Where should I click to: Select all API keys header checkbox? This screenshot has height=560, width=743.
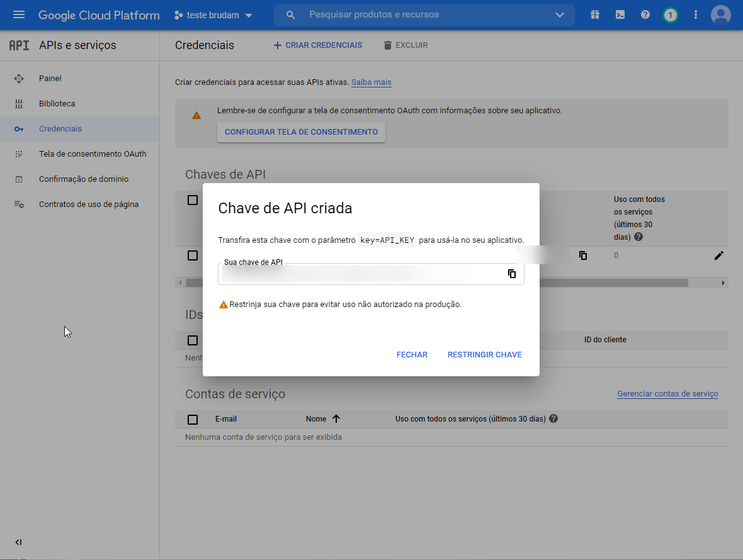coord(193,200)
